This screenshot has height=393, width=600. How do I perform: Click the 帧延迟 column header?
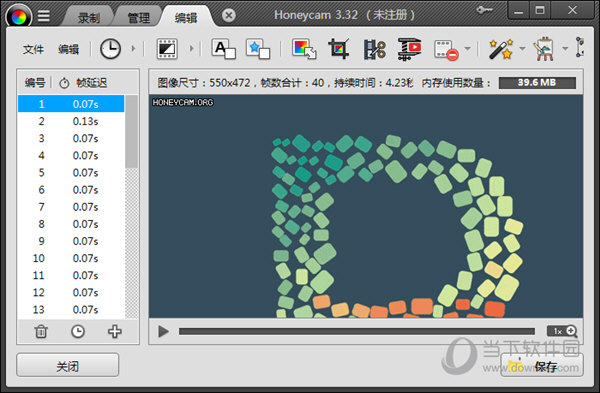(x=91, y=82)
